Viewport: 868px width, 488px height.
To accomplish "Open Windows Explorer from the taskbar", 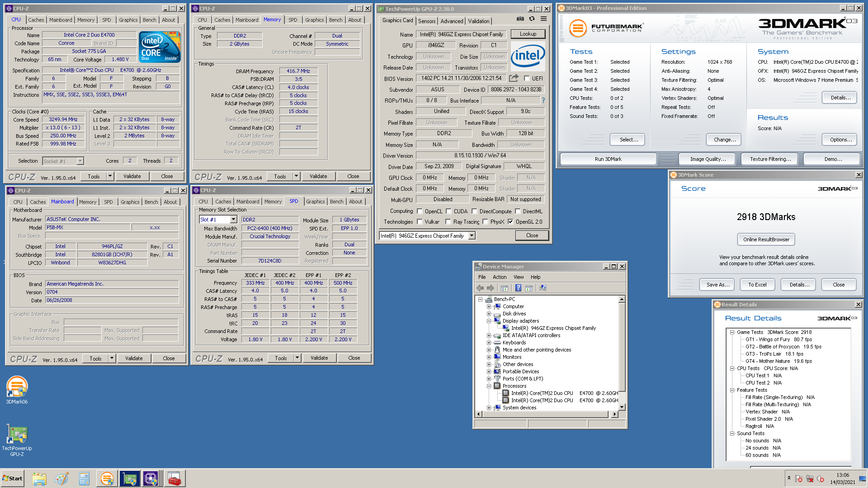I will (39, 479).
